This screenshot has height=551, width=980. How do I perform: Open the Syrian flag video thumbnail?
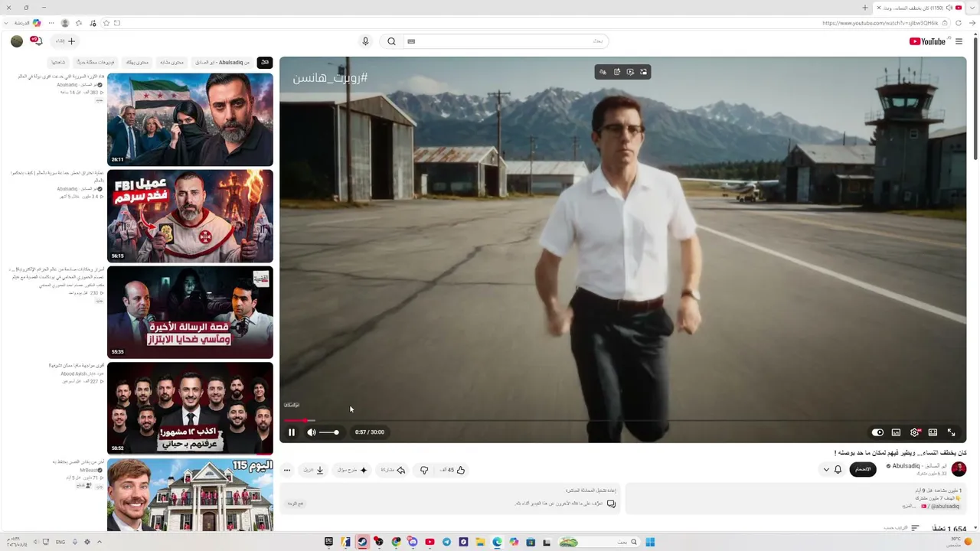(x=190, y=119)
